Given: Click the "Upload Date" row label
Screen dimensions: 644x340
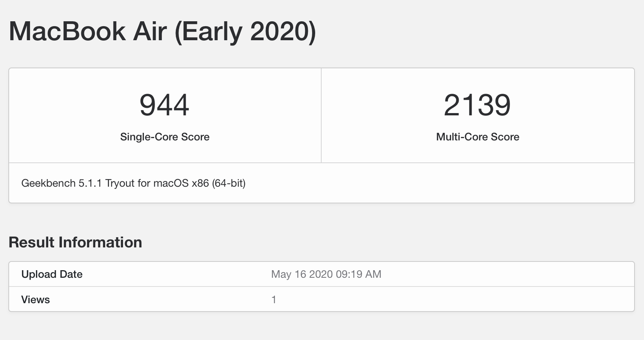Looking at the screenshot, I should 52,274.
